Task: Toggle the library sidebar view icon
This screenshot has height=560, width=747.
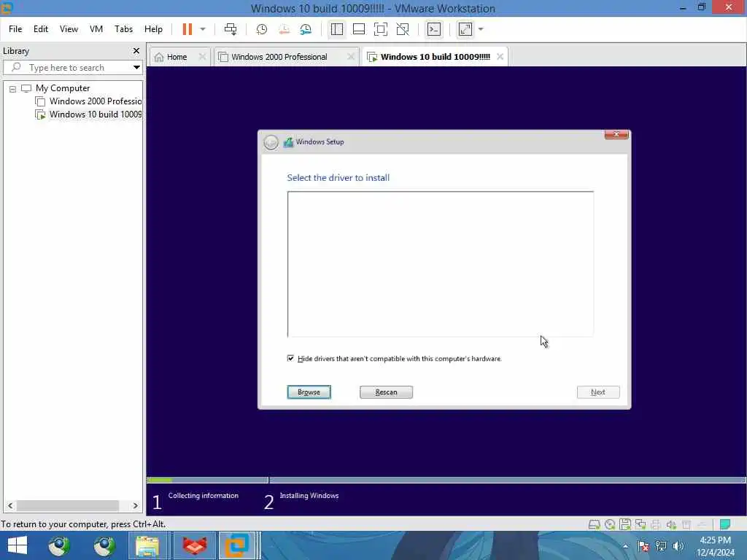Action: coord(337,29)
